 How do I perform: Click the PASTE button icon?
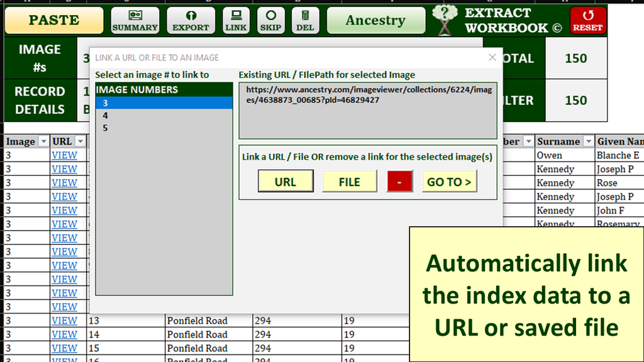(53, 20)
